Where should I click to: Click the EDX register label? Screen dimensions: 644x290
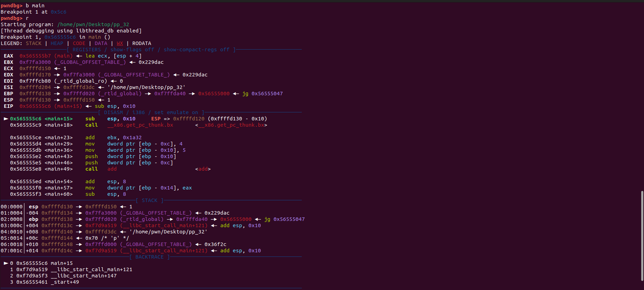(x=8, y=75)
